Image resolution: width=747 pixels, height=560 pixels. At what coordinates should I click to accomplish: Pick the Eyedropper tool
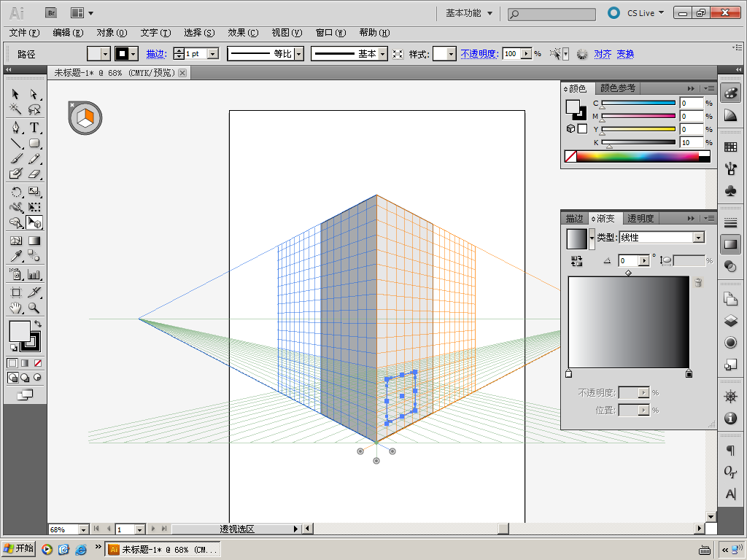16,256
